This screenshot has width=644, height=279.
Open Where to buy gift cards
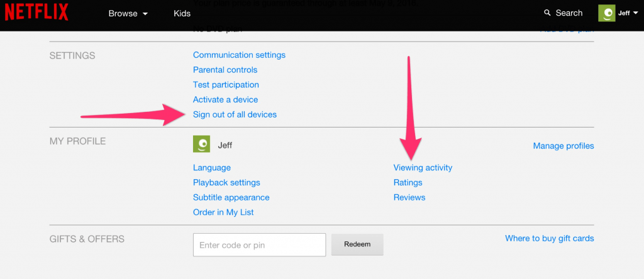(550, 238)
